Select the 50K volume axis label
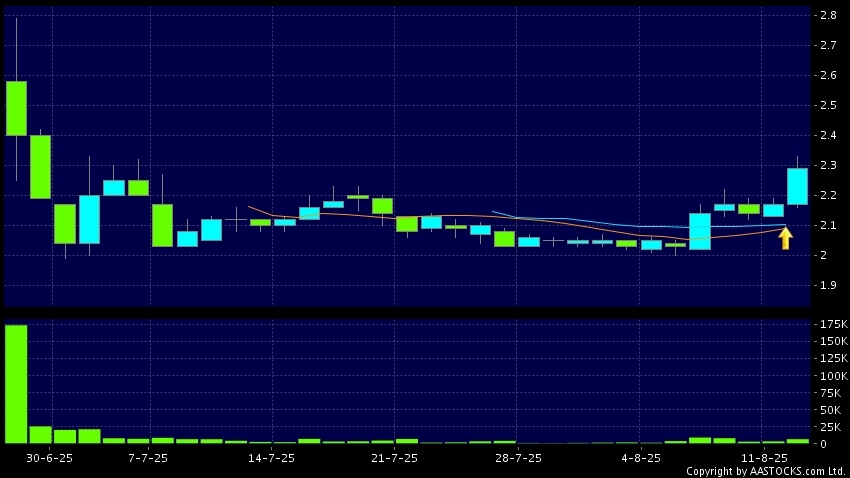The image size is (850, 478). [830, 410]
